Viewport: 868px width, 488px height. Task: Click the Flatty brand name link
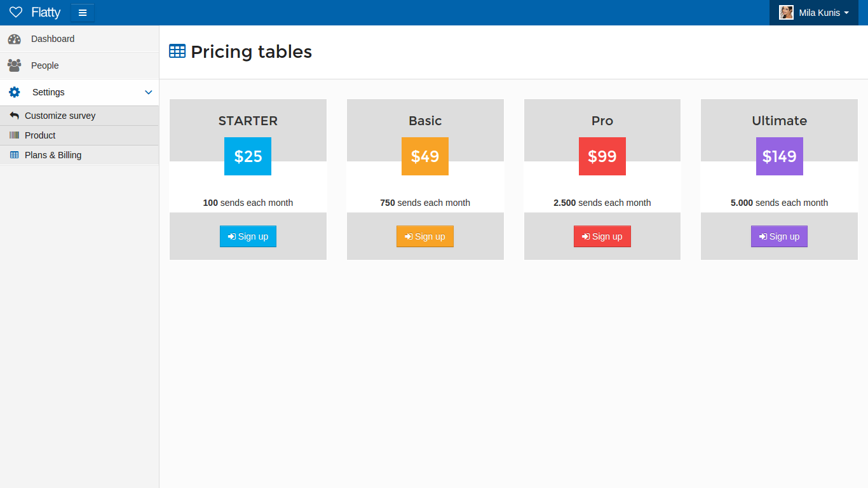(46, 13)
